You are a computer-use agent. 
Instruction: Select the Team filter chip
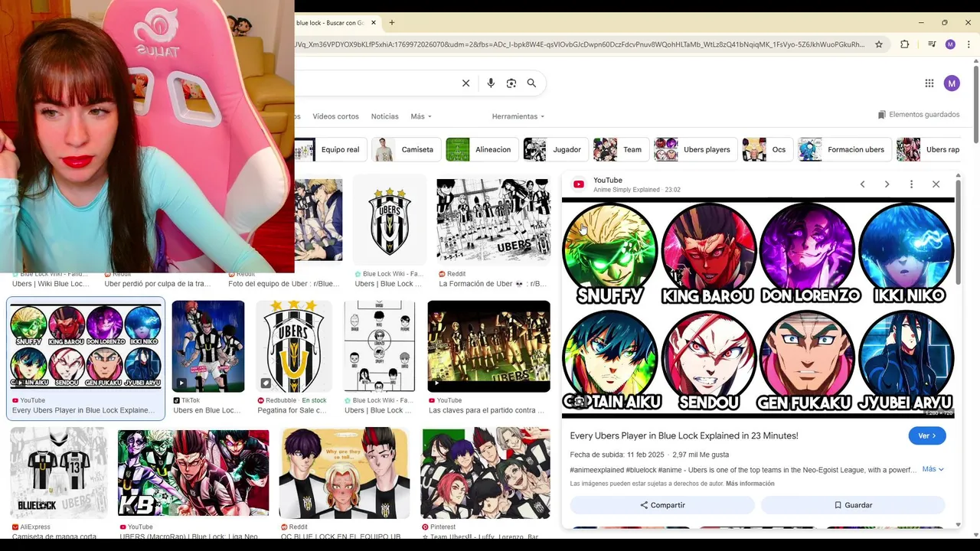click(621, 150)
